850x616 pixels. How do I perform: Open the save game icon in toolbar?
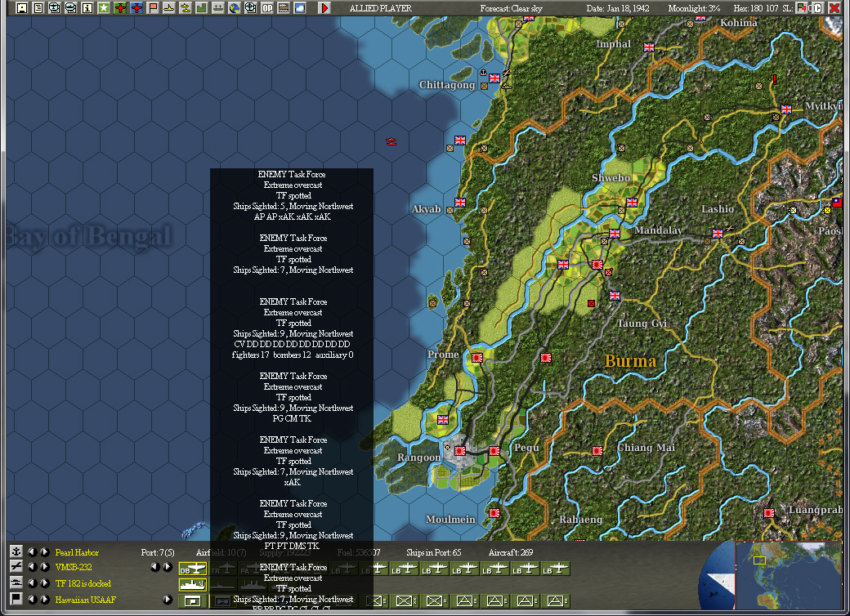pyautogui.click(x=22, y=8)
